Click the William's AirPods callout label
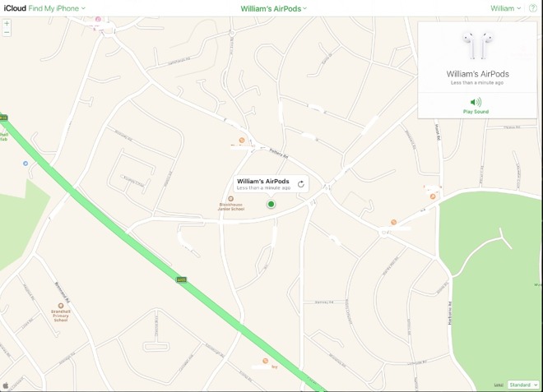The height and width of the screenshot is (392, 543). point(262,182)
